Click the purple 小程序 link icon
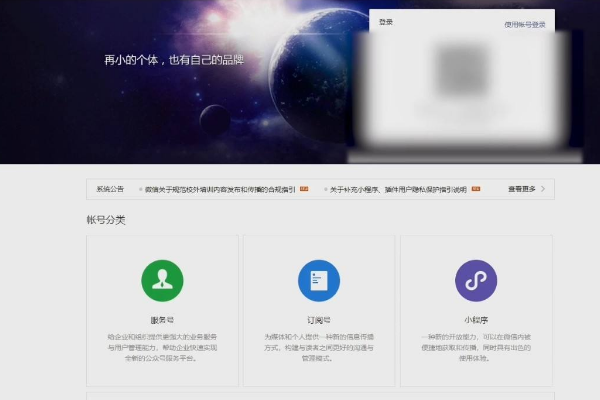 coord(476,281)
